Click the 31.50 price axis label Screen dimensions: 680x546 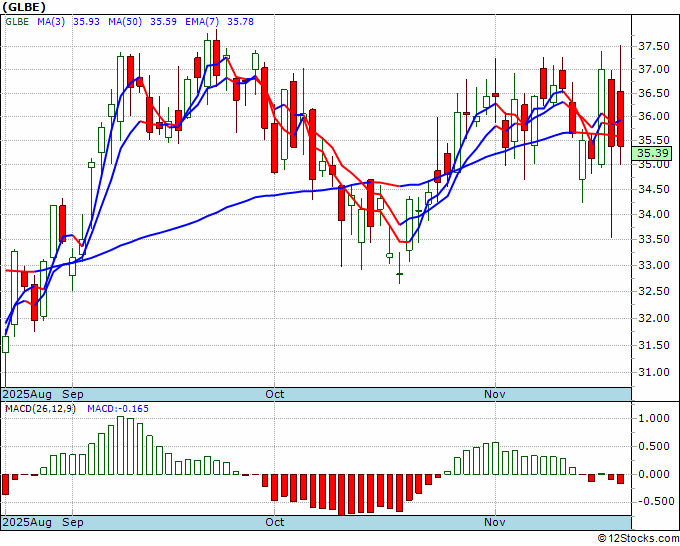pos(654,345)
